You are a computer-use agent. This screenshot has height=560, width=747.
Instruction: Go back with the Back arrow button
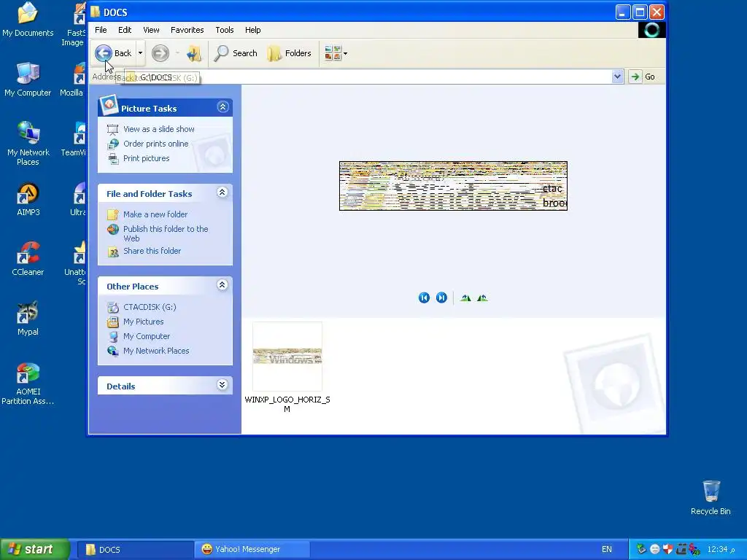(113, 53)
